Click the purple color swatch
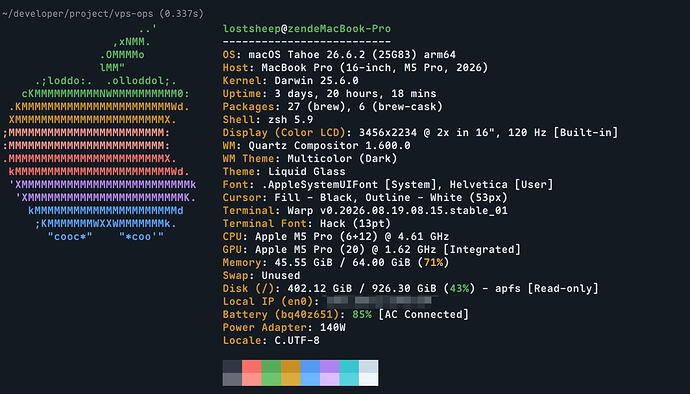This screenshot has height=394, width=690. [330, 373]
